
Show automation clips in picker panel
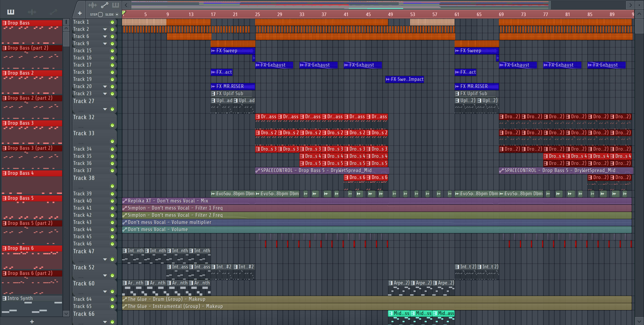pos(53,12)
